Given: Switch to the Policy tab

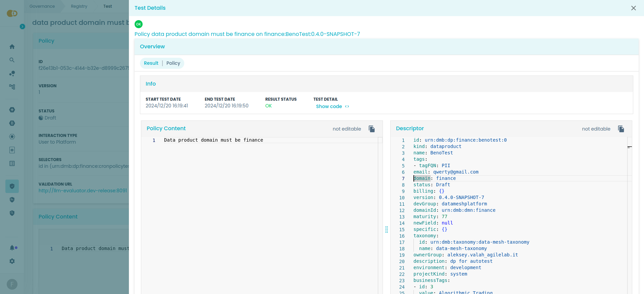Looking at the screenshot, I should coord(173,63).
